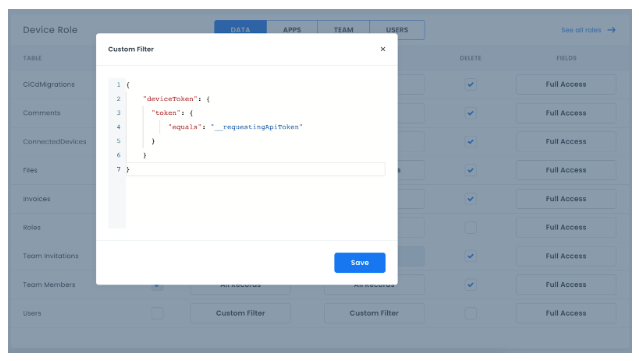Viewport: 639px width, 361px height.
Task: Close the Custom Filter dialog
Action: click(383, 49)
